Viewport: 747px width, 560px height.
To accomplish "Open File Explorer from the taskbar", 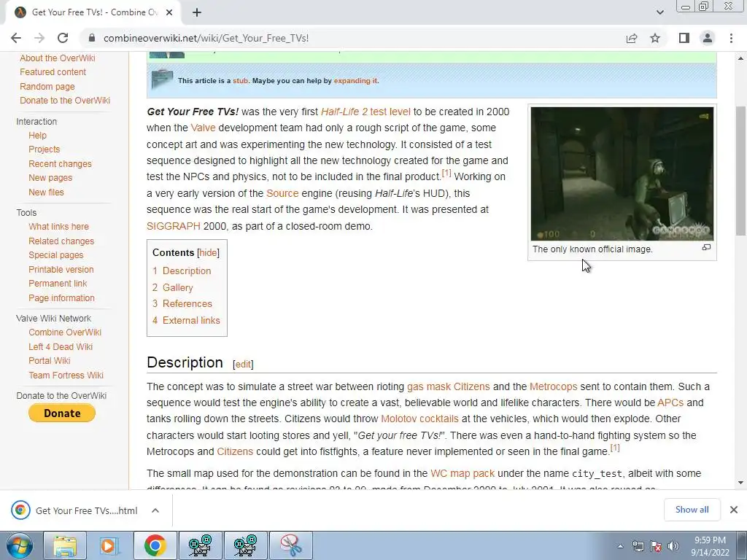I will 65,545.
